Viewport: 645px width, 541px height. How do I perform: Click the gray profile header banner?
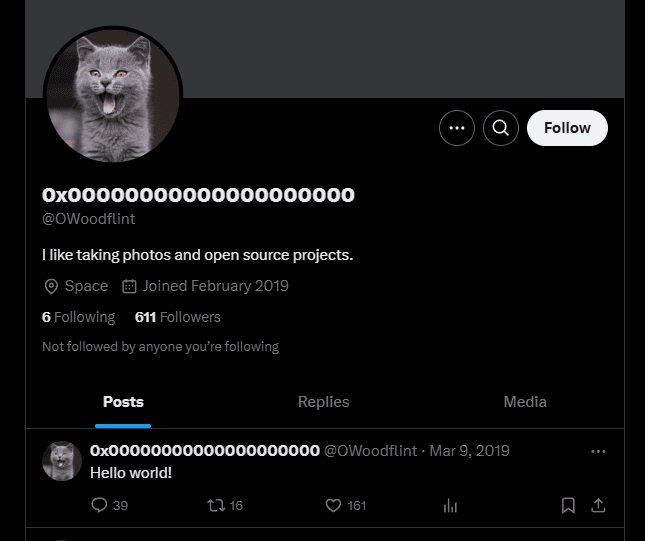point(400,45)
